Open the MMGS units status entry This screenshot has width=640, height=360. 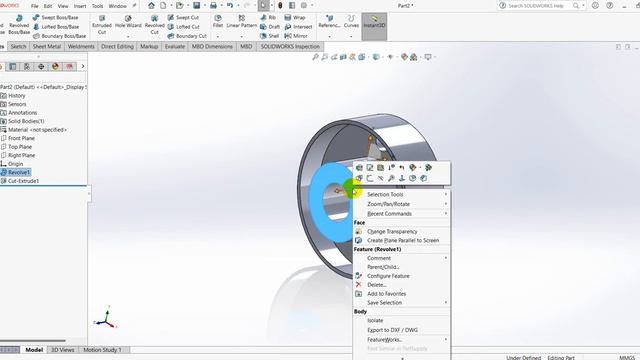[x=627, y=358]
